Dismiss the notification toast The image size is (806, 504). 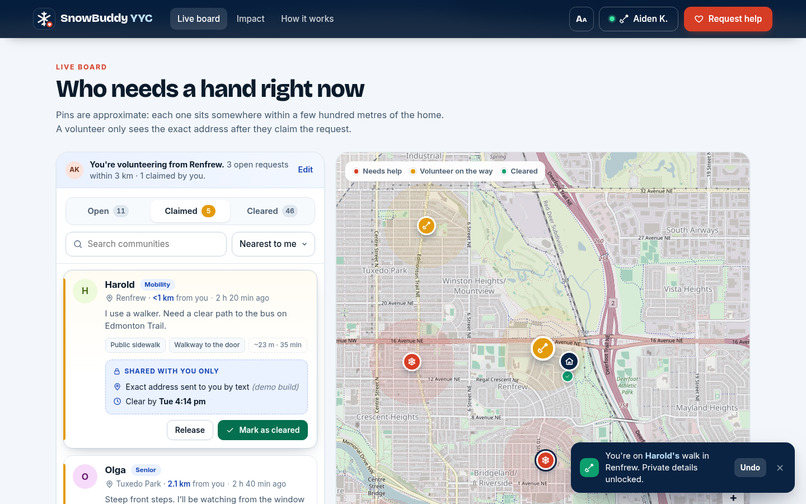(x=780, y=467)
